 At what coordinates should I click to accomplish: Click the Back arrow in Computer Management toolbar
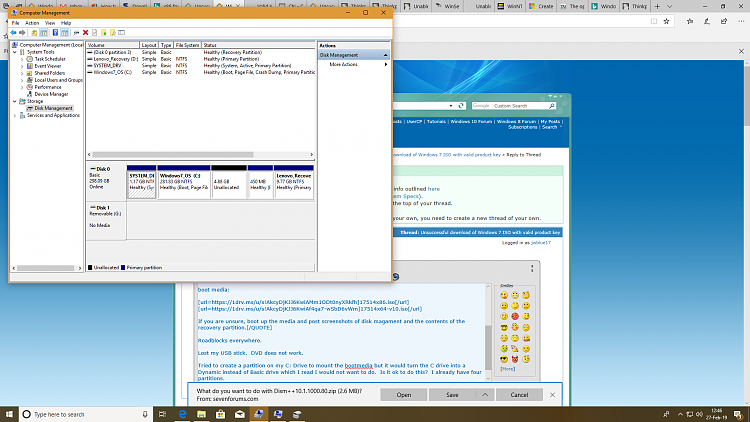tap(13, 33)
